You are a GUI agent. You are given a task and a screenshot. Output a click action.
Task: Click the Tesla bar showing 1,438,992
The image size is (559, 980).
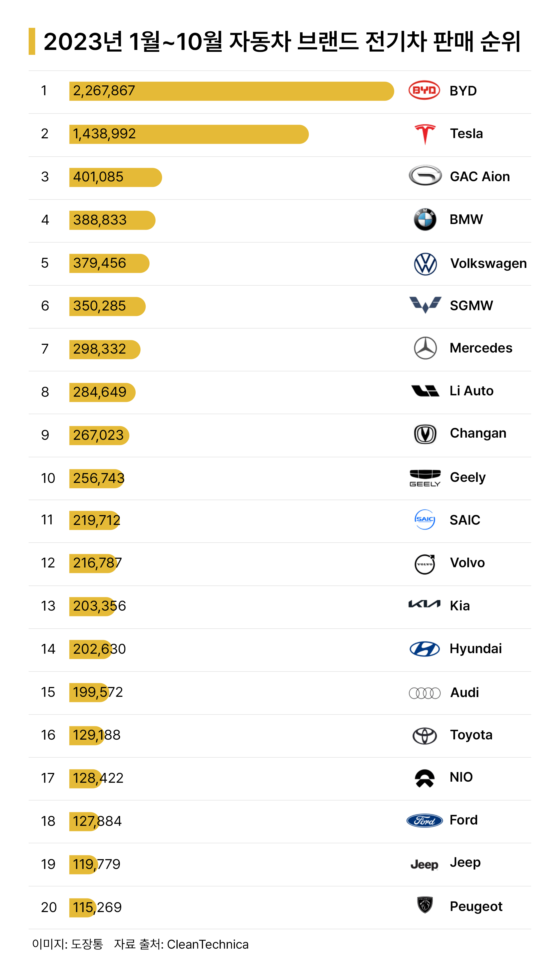(189, 134)
